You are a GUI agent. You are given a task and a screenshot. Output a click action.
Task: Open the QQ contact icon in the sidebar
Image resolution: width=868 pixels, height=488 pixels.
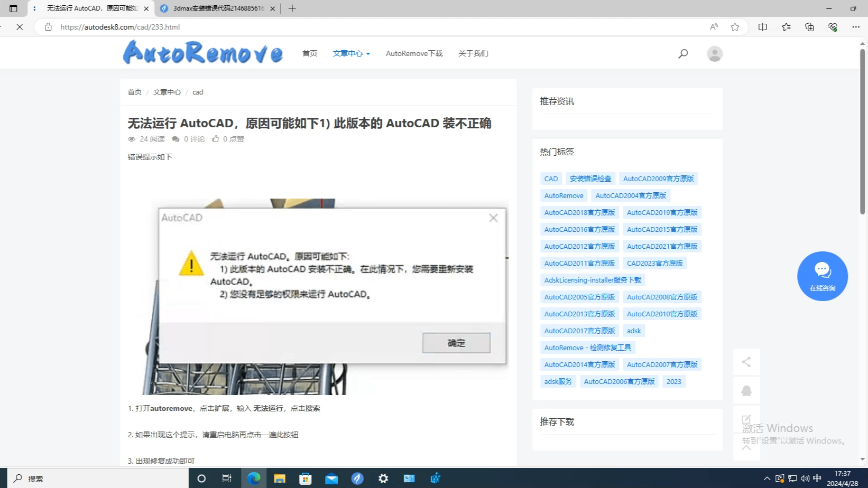click(x=746, y=390)
